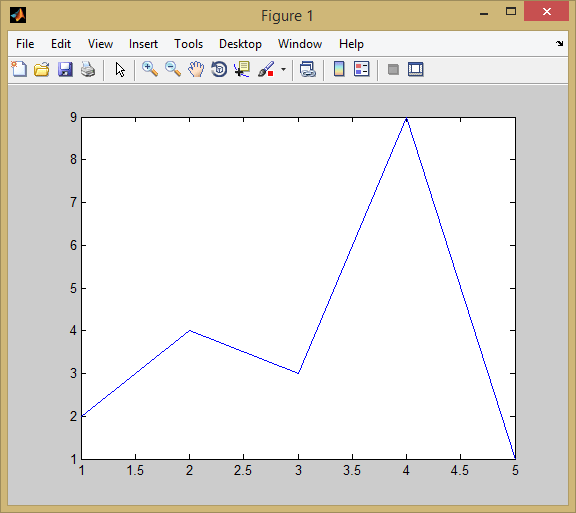Insert a legend from the toolbar
The image size is (576, 513).
[x=361, y=69]
